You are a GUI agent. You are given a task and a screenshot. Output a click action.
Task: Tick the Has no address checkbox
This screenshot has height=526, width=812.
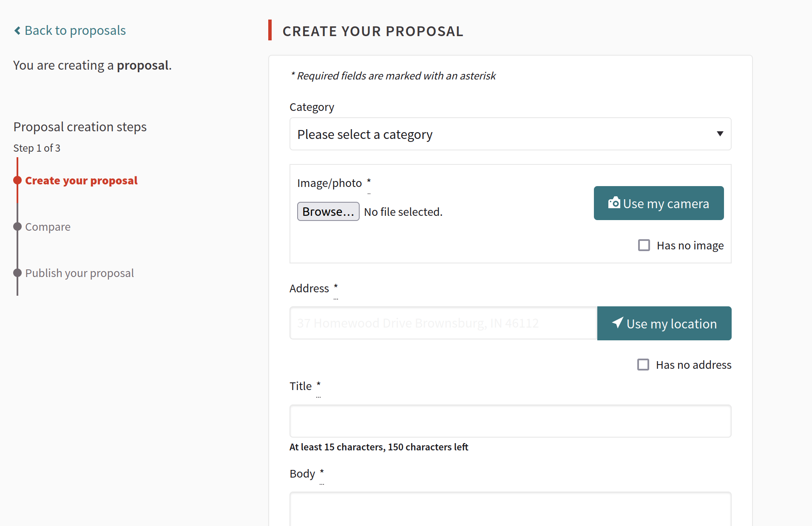(x=643, y=365)
